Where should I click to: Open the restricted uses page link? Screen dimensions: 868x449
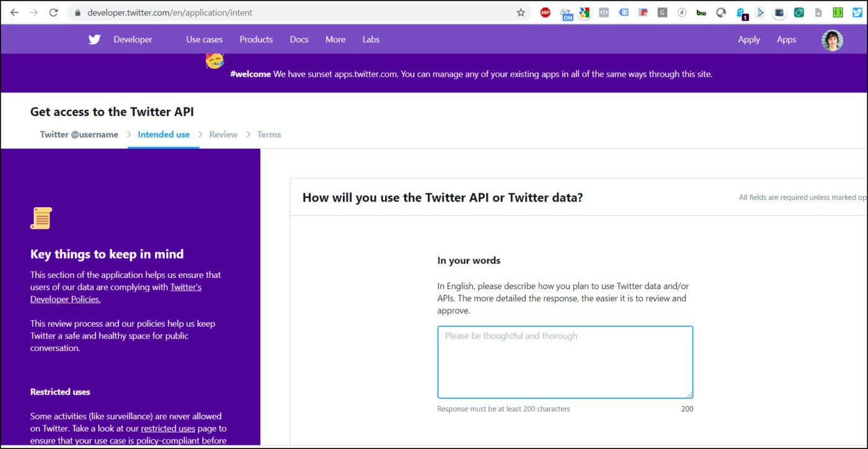tap(168, 428)
